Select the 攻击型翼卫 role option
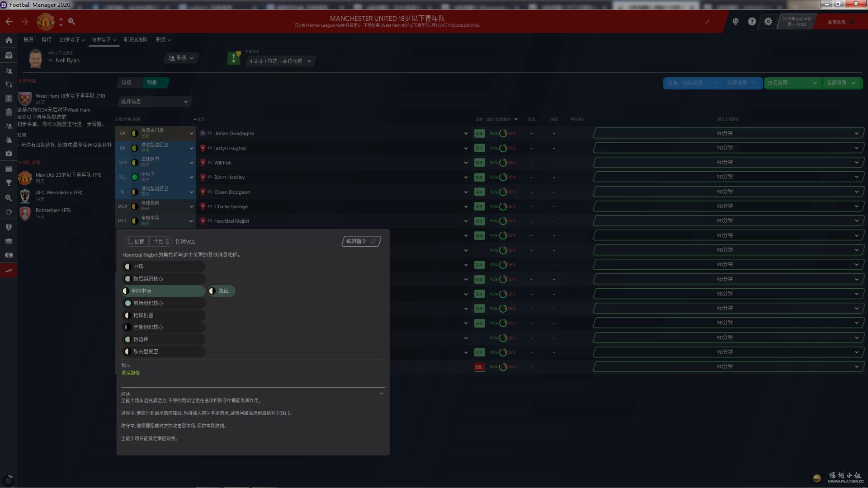The width and height of the screenshot is (868, 488). (164, 352)
